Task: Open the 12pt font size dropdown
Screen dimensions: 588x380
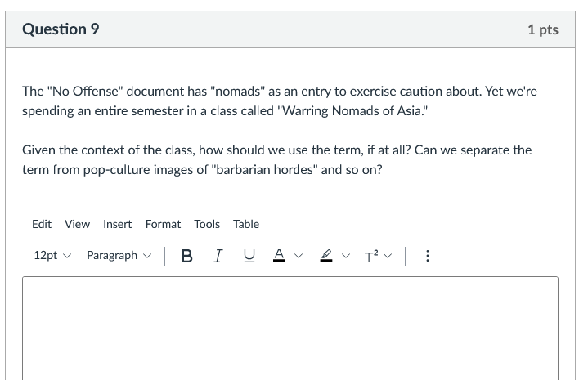Action: [52, 256]
